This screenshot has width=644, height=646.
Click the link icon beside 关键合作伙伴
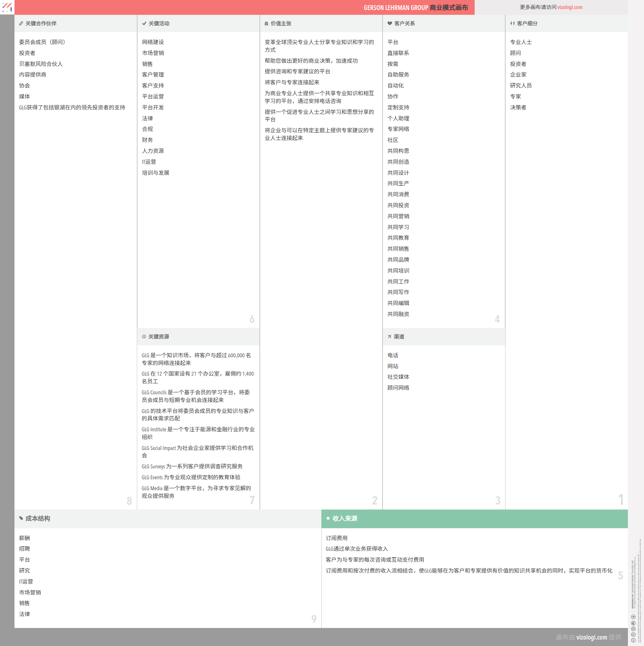pos(21,23)
